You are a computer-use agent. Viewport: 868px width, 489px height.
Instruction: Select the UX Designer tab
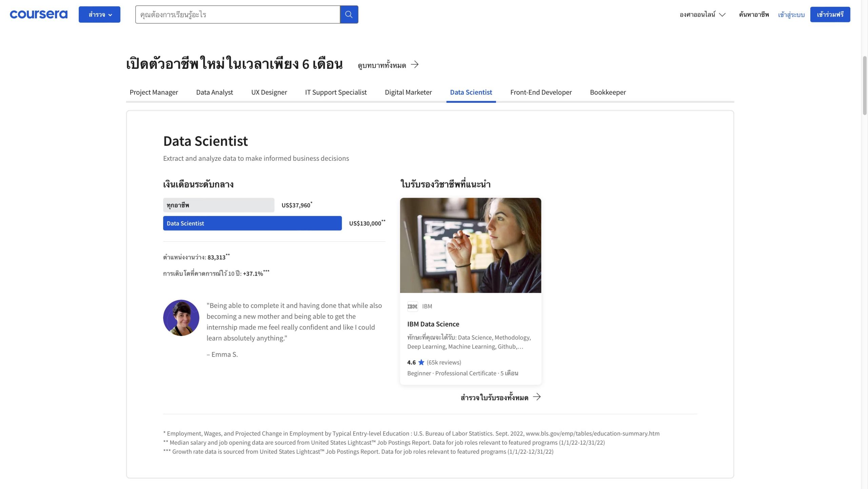tap(269, 92)
